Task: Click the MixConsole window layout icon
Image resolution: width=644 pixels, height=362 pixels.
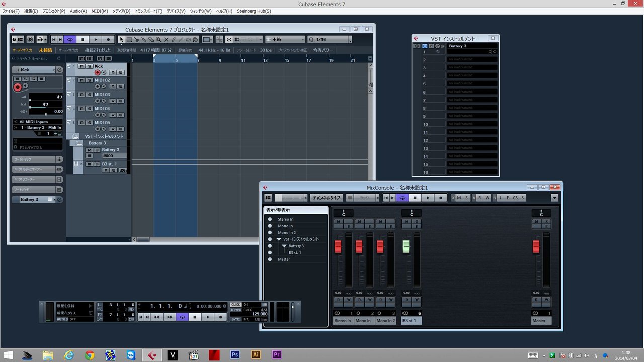Action: pos(268,198)
